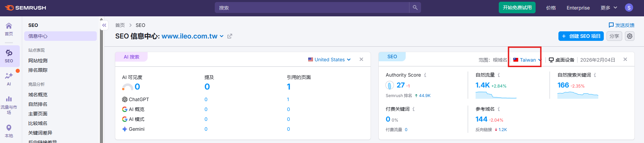Click 引用的页面 value 1
Image resolution: width=644 pixels, height=143 pixels.
click(289, 87)
